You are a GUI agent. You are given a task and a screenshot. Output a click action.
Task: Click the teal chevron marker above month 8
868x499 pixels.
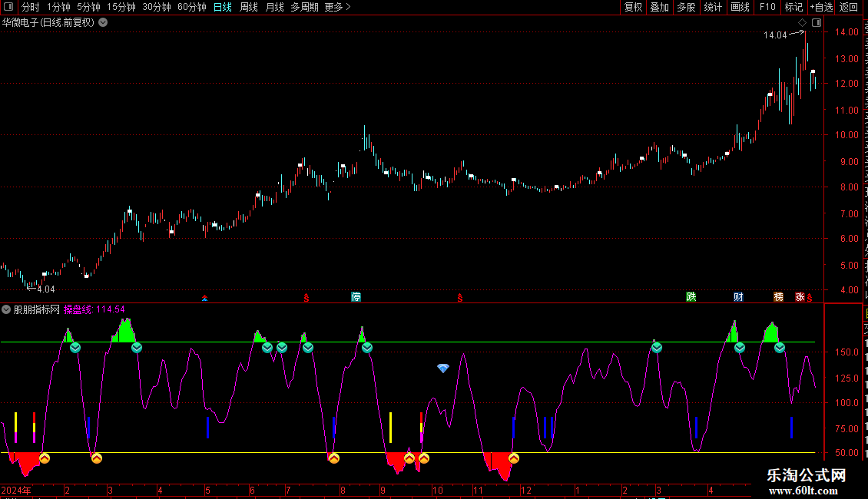coord(367,348)
